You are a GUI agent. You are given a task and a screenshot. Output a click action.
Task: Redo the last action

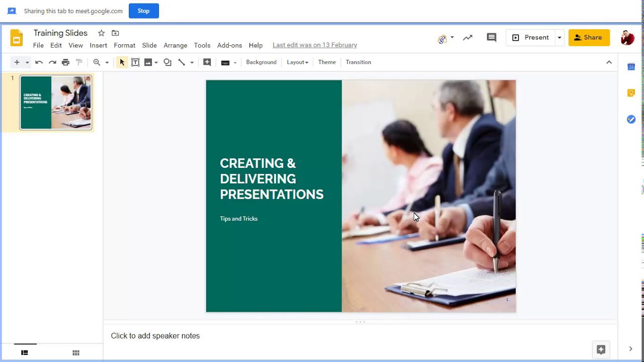pos(52,62)
